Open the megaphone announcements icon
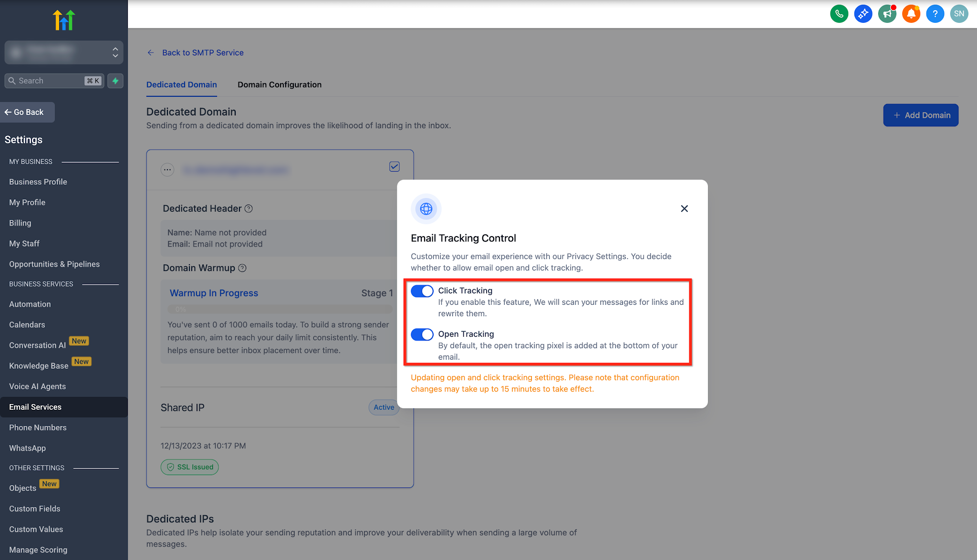 [x=887, y=14]
